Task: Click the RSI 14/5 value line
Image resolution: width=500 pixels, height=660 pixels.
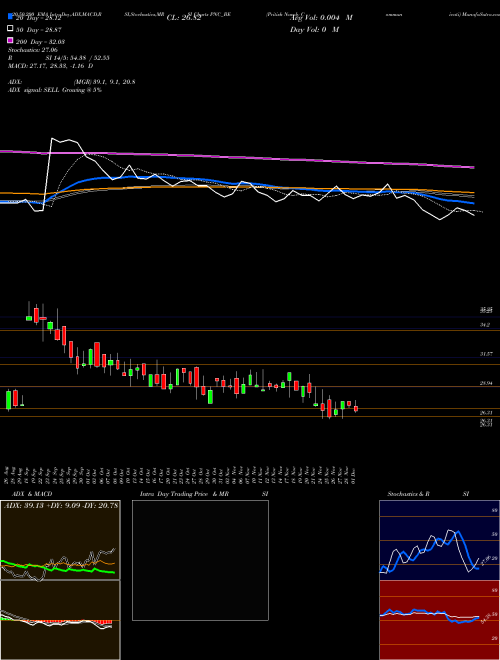Action: [x=59, y=58]
